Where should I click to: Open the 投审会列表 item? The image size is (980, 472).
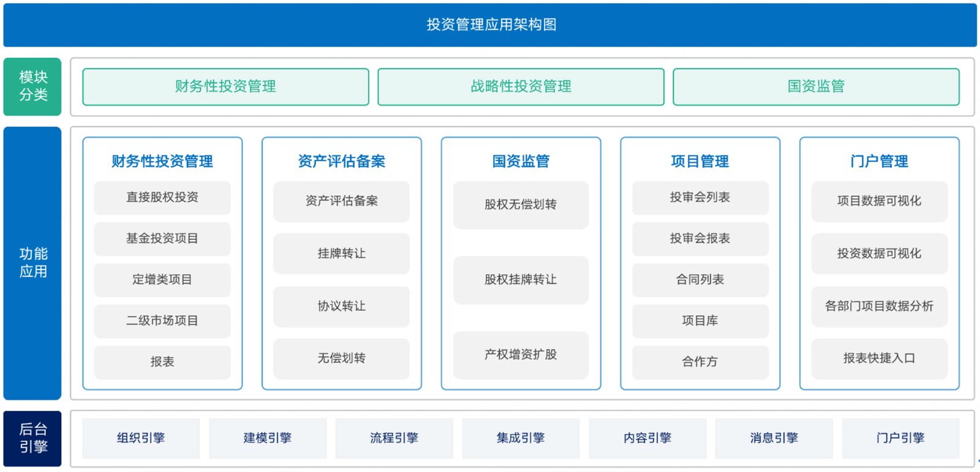pos(700,198)
